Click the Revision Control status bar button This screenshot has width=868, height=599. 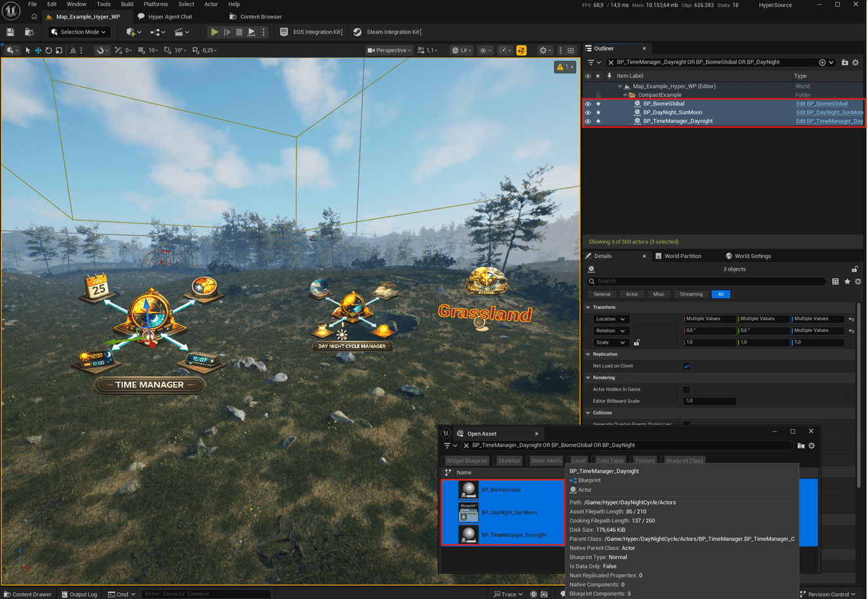[x=828, y=594]
